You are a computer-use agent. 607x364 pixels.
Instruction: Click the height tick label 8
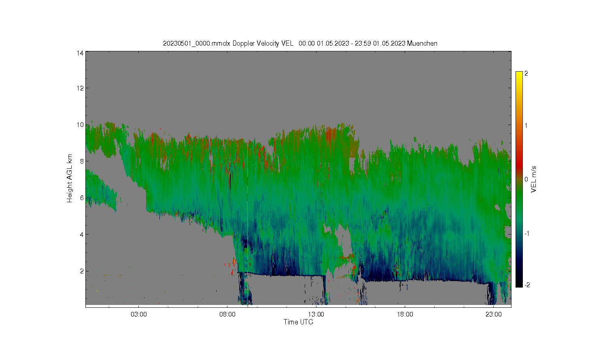pyautogui.click(x=82, y=161)
